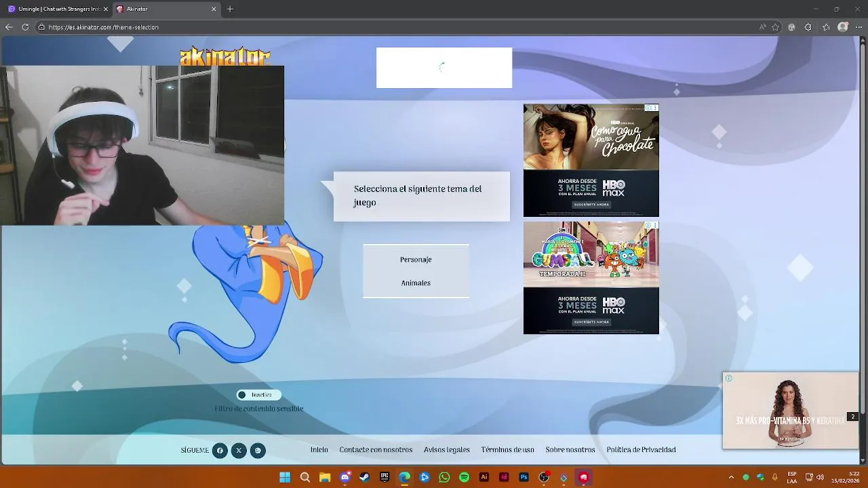This screenshot has width=868, height=488.
Task: Open Sobre nosotros link
Action: pyautogui.click(x=570, y=450)
